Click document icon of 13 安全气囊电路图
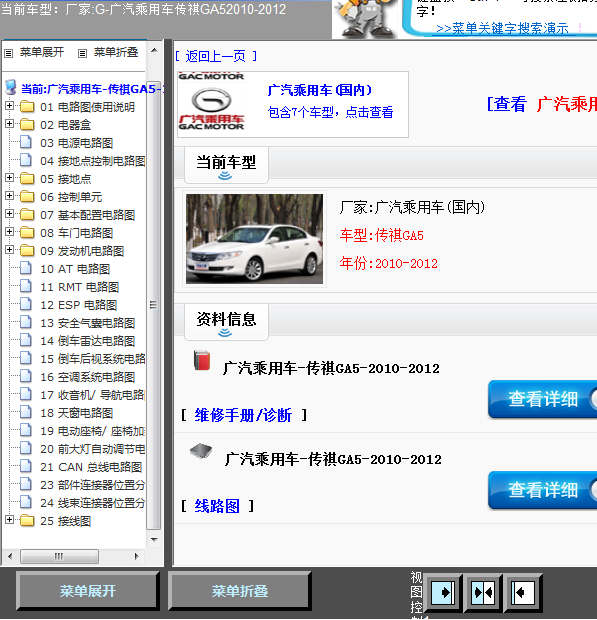The image size is (597, 620). point(26,322)
